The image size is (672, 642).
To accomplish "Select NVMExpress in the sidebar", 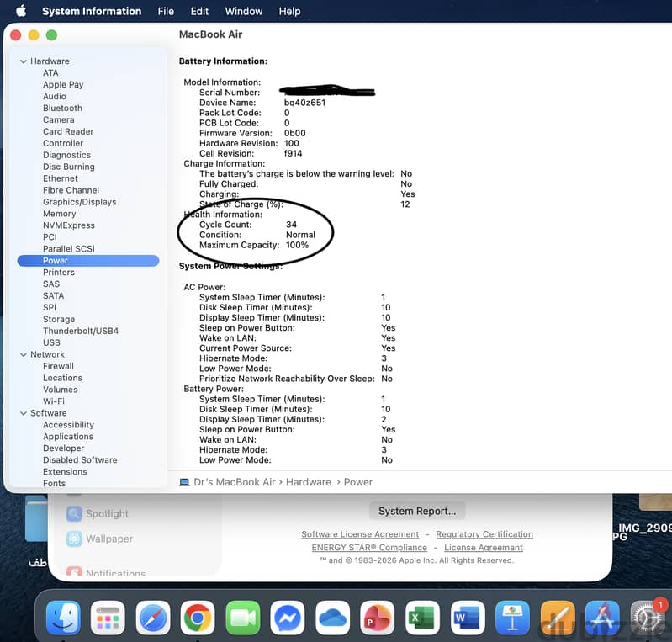I will (69, 225).
